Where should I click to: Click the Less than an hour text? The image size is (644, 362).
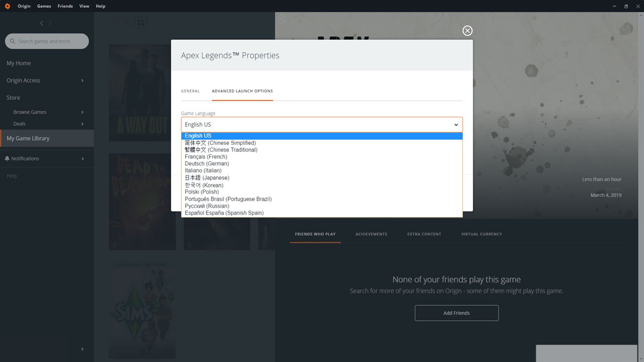(x=602, y=179)
